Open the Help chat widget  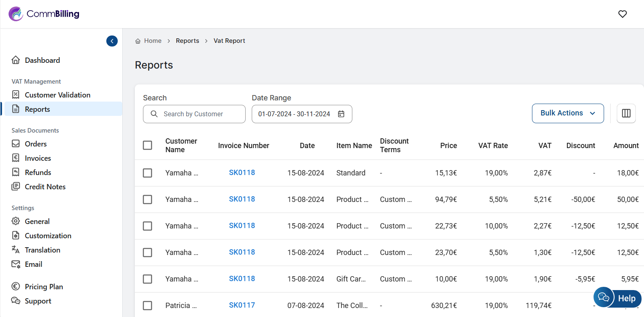[617, 298]
